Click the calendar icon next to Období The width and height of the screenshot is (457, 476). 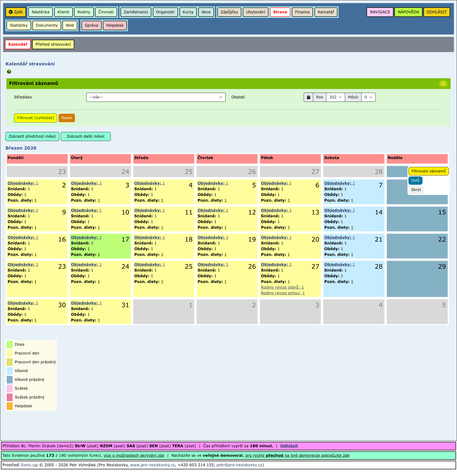[308, 97]
